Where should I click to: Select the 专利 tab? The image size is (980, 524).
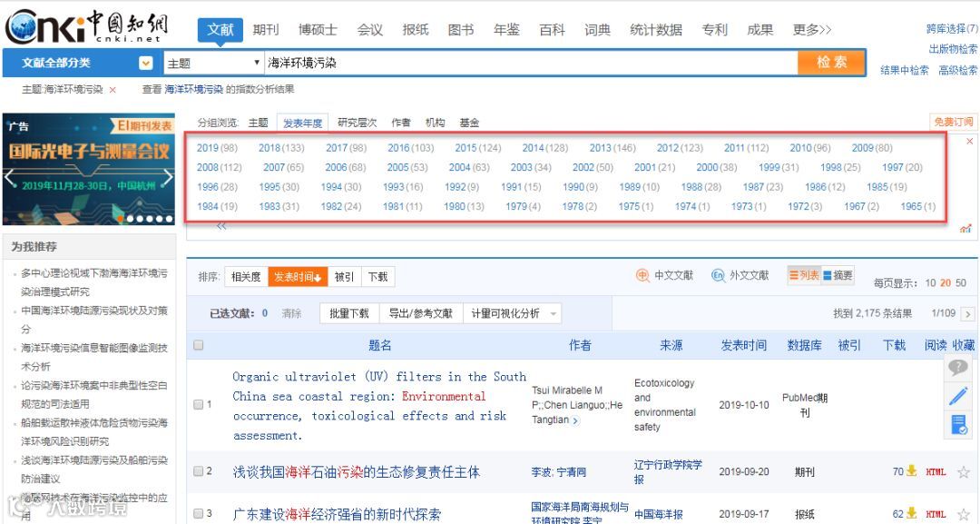point(714,30)
